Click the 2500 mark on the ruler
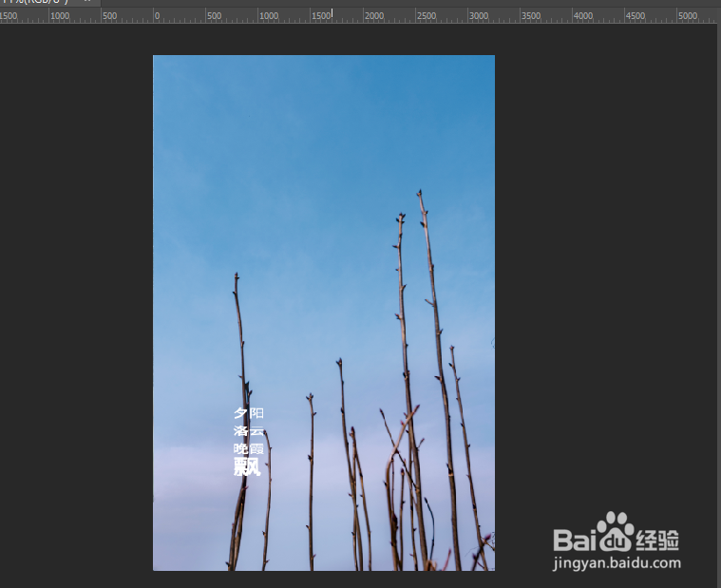 click(427, 16)
